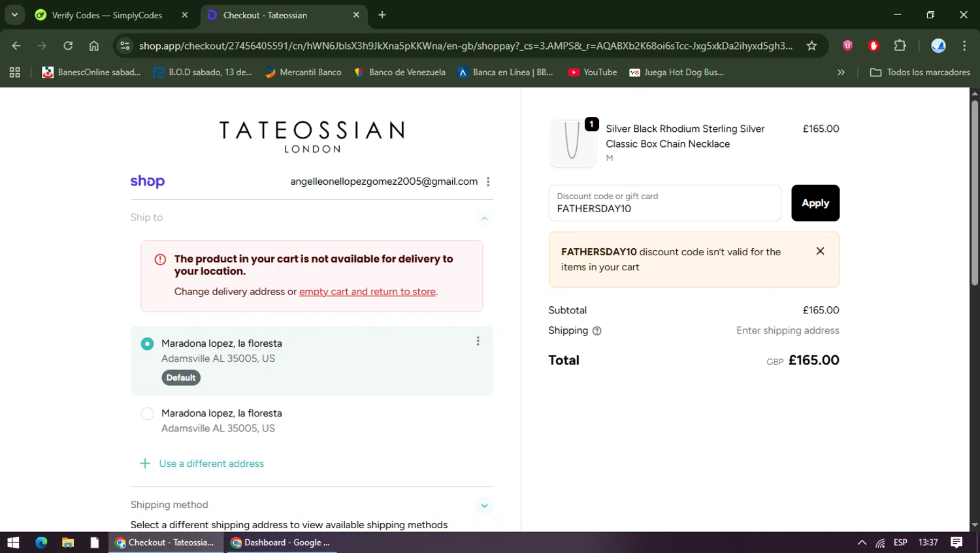Select the Default Maradona lopez address
Screen dimensions: 980x553
click(x=147, y=343)
